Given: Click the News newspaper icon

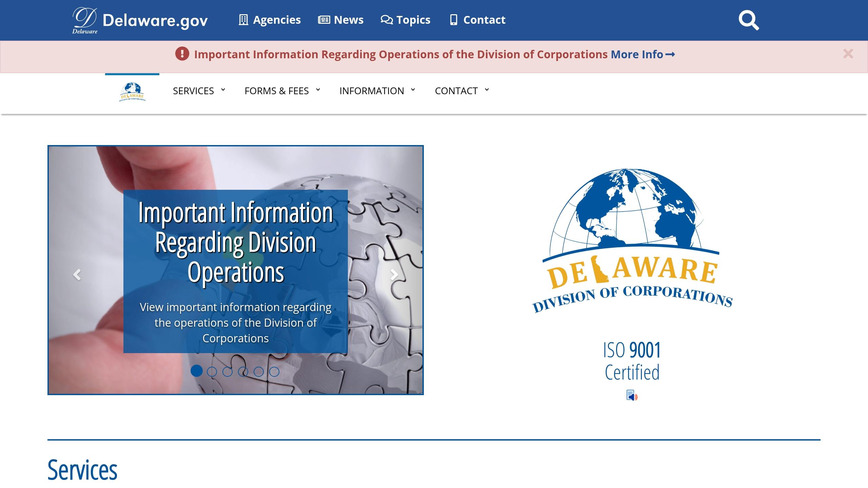Looking at the screenshot, I should (x=324, y=20).
